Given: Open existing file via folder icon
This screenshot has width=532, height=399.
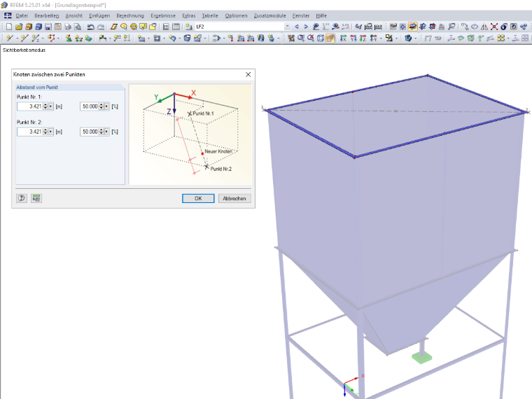Looking at the screenshot, I should coord(19,27).
